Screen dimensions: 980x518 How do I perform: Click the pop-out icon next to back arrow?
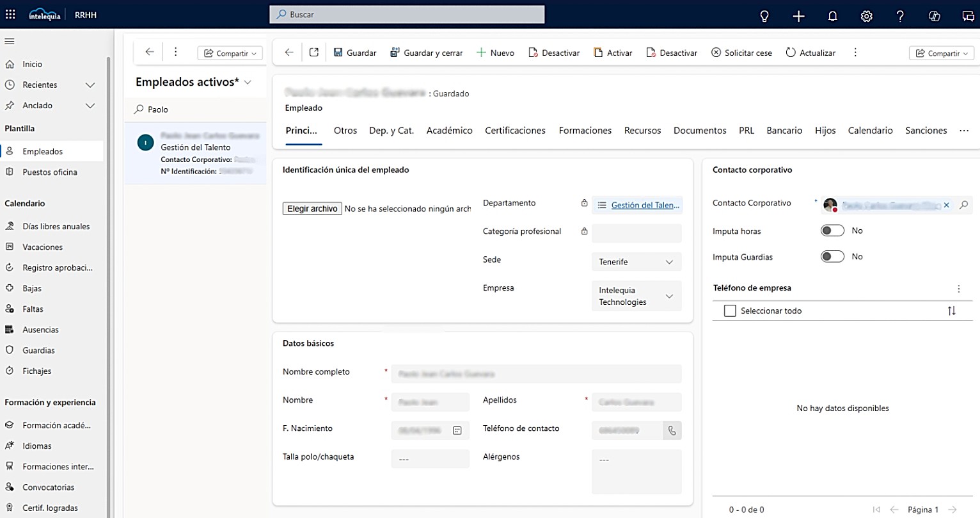pyautogui.click(x=314, y=52)
